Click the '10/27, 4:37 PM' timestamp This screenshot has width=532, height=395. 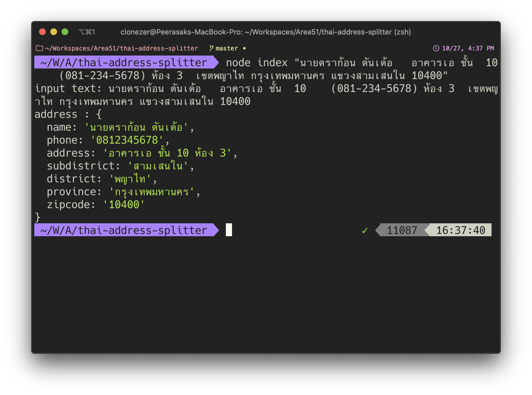[468, 48]
